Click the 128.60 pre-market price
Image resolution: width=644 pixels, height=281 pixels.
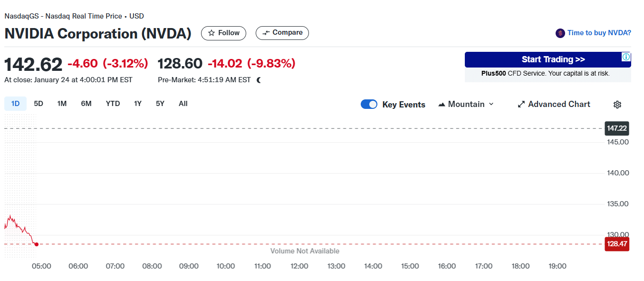180,63
